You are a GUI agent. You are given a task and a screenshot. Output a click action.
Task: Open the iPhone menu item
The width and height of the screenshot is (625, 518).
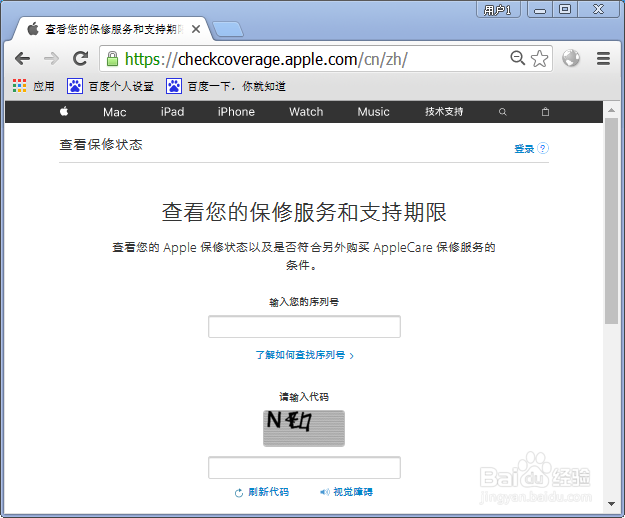(x=236, y=112)
